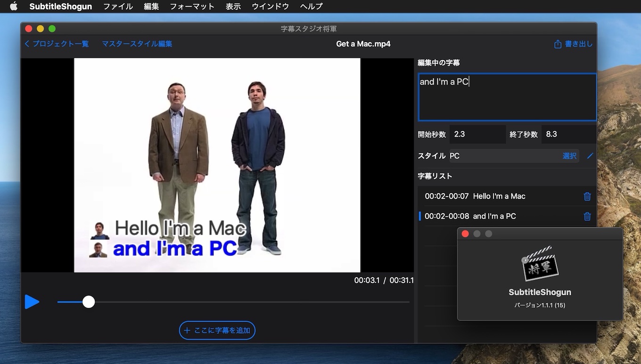The height and width of the screenshot is (364, 641).
Task: Open the ウインドウ menu
Action: [271, 6]
